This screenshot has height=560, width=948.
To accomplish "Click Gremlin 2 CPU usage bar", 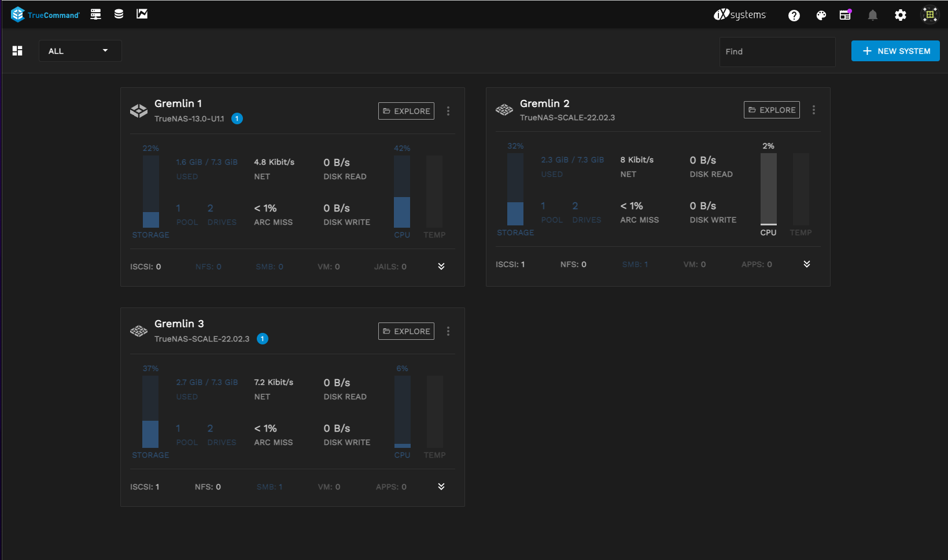I will [x=769, y=189].
